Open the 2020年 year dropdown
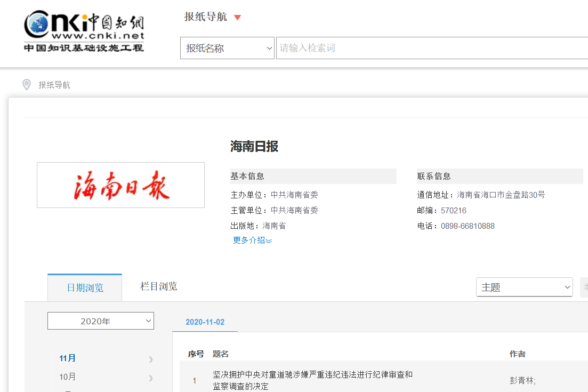 point(101,321)
